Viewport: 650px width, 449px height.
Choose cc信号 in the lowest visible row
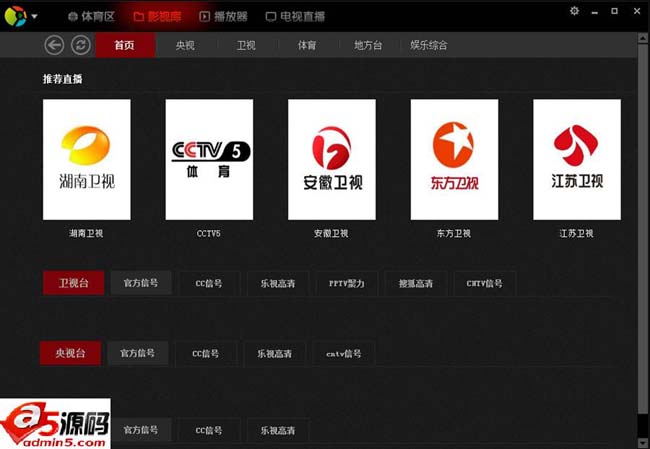(209, 430)
